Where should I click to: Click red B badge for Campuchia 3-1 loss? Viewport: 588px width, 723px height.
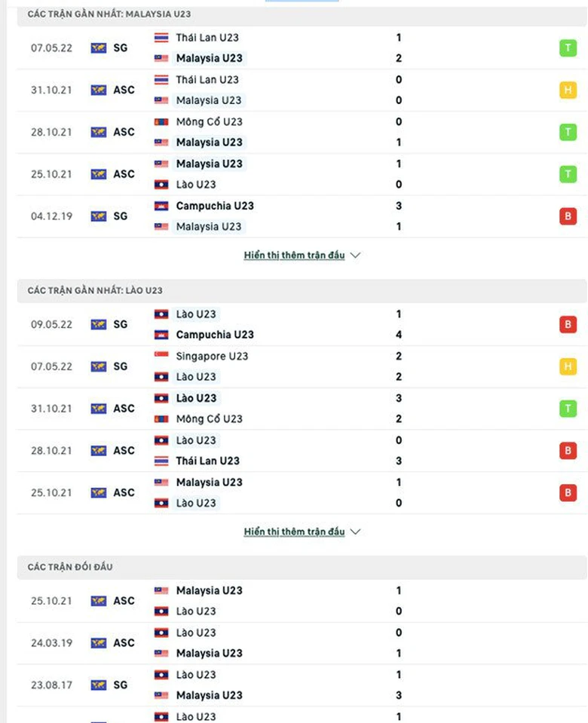[x=568, y=216]
